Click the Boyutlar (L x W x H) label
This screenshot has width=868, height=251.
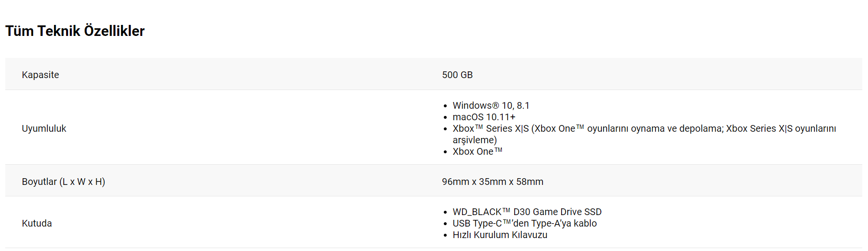point(64,182)
